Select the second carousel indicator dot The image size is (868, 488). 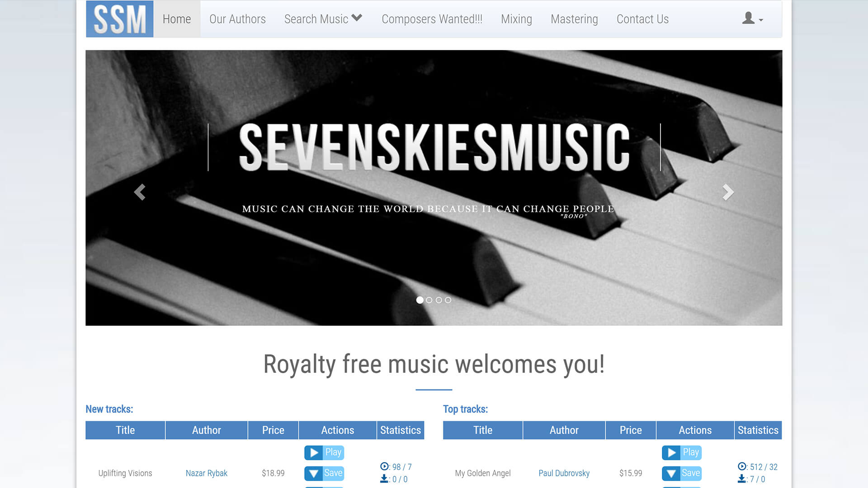[x=429, y=300]
